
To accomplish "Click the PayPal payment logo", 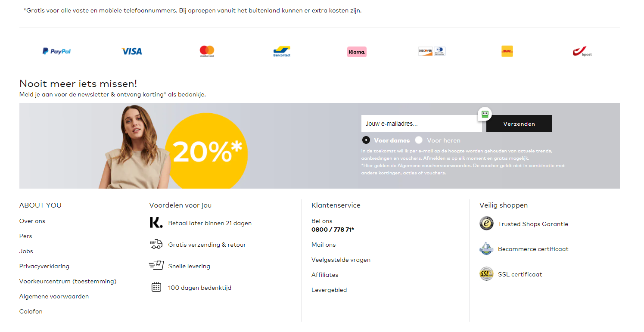I will (x=56, y=51).
